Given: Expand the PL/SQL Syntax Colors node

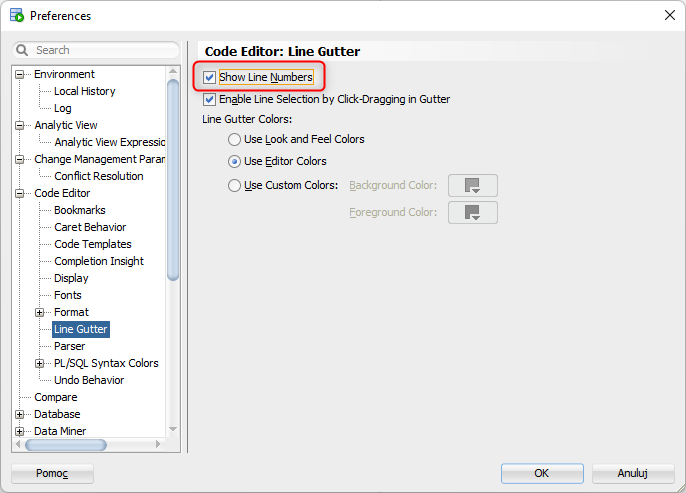Looking at the screenshot, I should tap(40, 364).
